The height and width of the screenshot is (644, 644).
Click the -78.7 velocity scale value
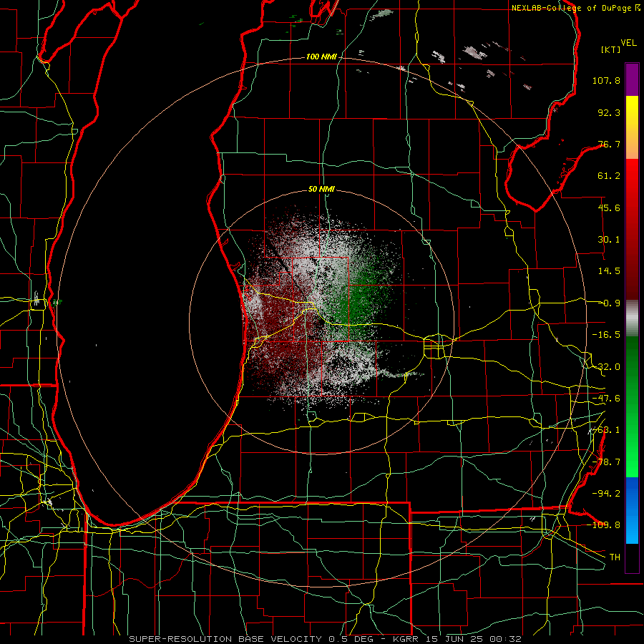(606, 462)
